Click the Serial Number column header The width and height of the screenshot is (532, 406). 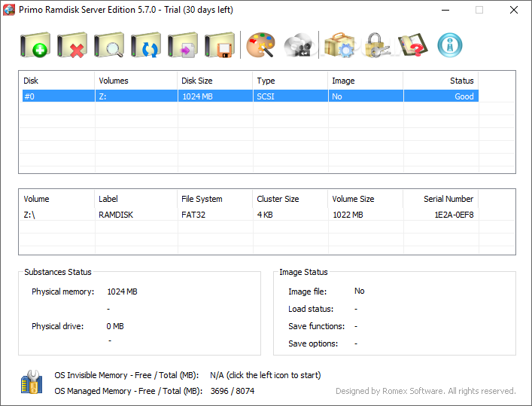(441, 199)
